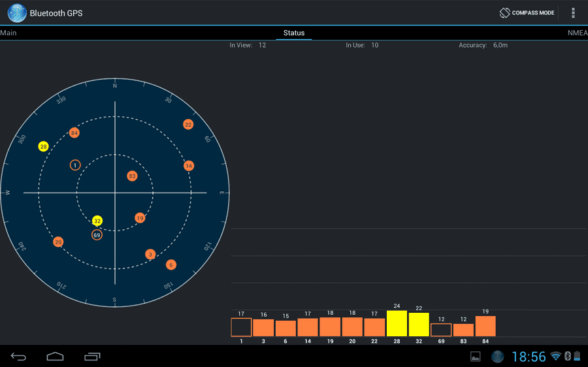Toggle Compass Mode

[527, 13]
